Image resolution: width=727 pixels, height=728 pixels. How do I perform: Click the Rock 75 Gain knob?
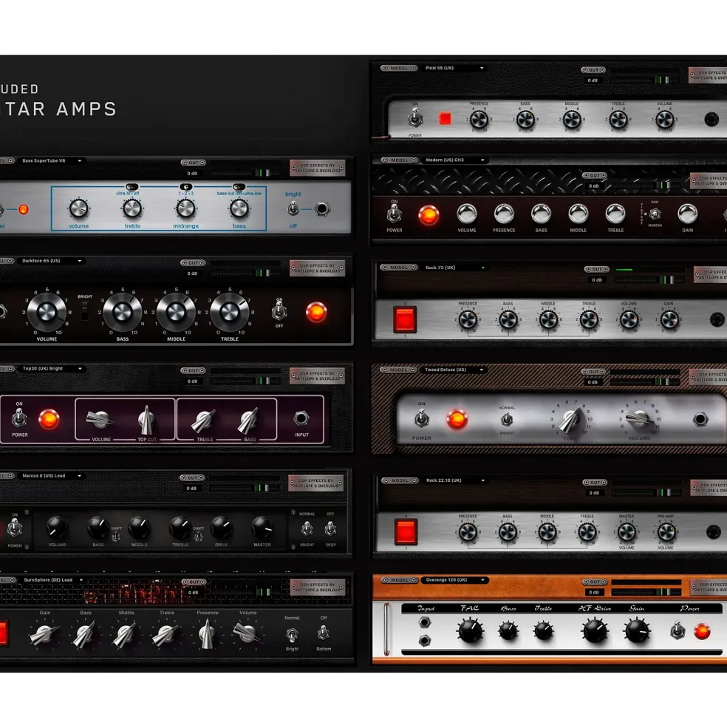pos(669,319)
